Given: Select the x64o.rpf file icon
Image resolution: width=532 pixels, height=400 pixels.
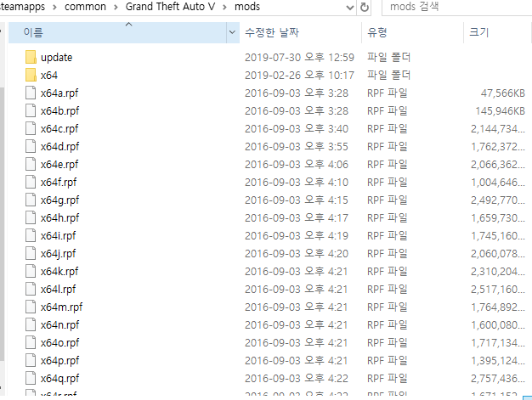Looking at the screenshot, I should tap(31, 343).
